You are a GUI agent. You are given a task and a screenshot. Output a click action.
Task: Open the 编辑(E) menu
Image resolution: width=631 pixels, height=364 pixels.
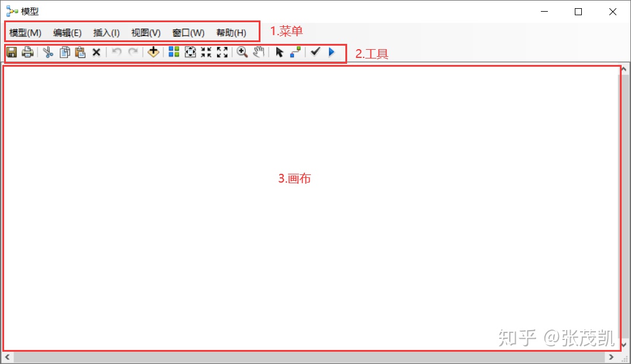67,33
